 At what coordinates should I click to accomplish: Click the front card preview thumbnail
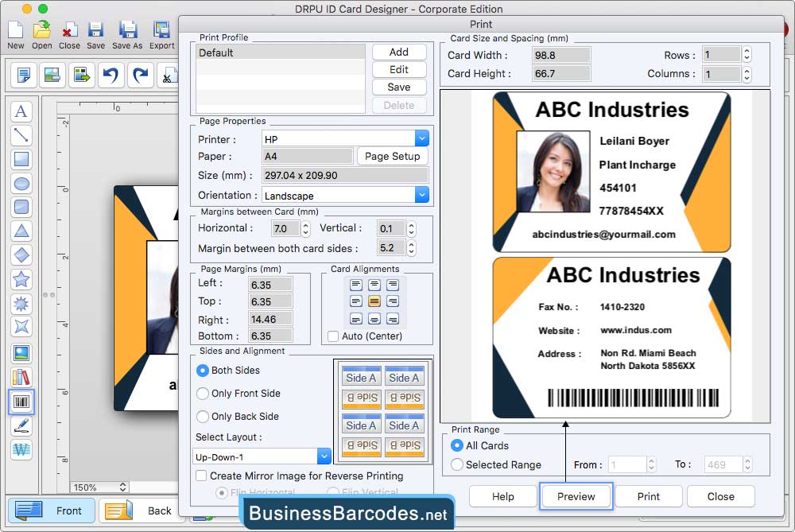pos(611,172)
